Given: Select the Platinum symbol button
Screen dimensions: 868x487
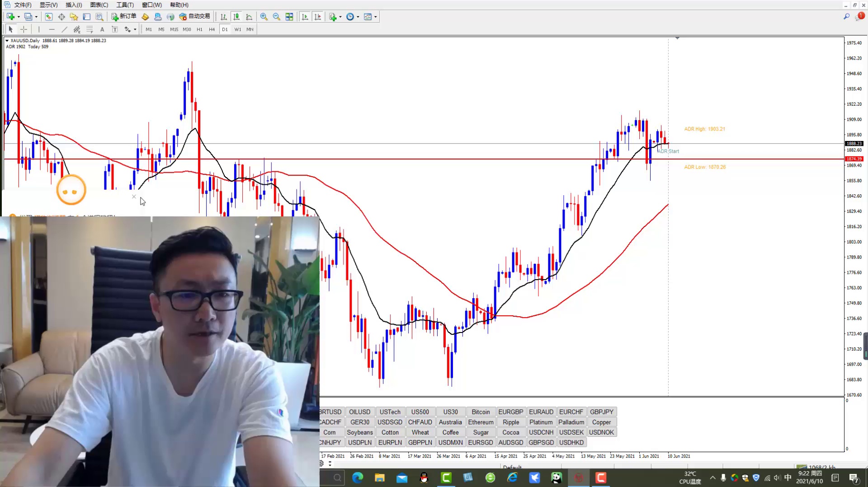Looking at the screenshot, I should point(541,422).
